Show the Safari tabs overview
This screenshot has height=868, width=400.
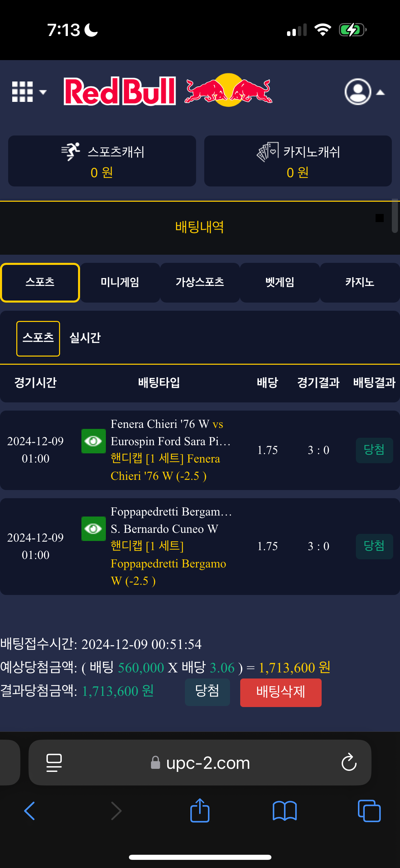369,811
